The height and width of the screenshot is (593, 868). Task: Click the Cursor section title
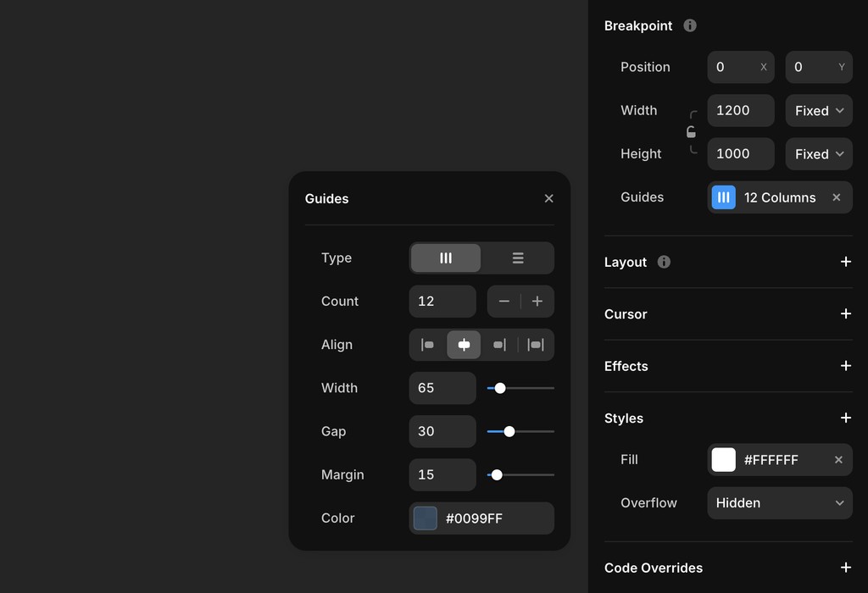click(626, 314)
